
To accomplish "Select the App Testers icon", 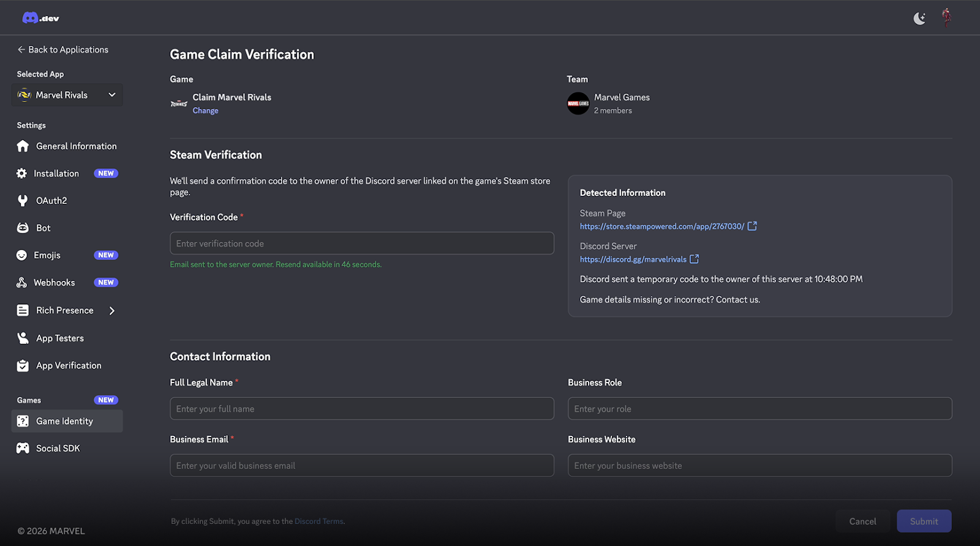I will (23, 337).
